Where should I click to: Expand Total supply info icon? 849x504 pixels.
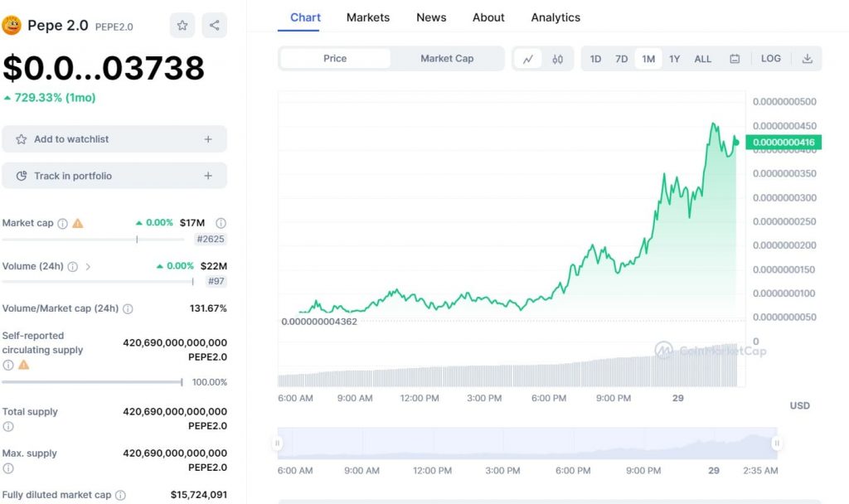click(x=7, y=425)
